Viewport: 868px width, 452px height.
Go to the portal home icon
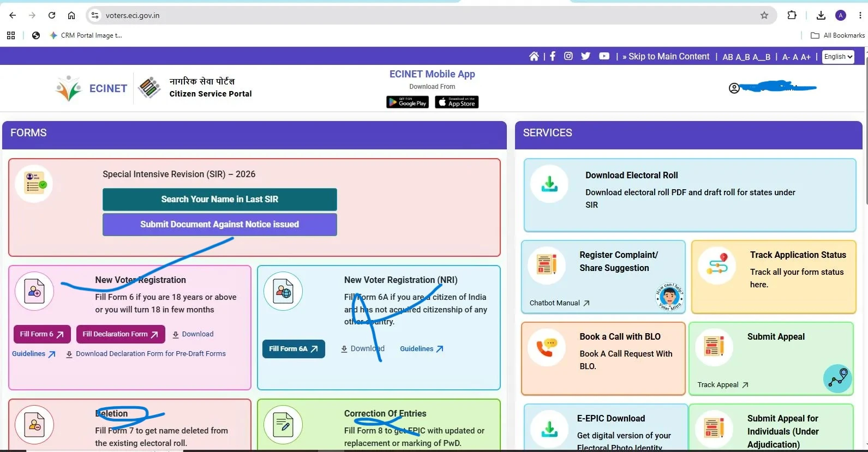tap(534, 56)
